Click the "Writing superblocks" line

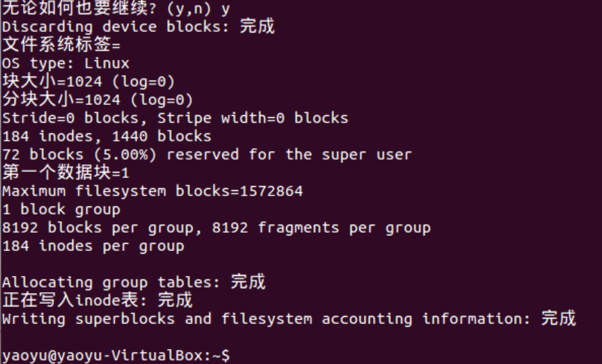click(288, 319)
